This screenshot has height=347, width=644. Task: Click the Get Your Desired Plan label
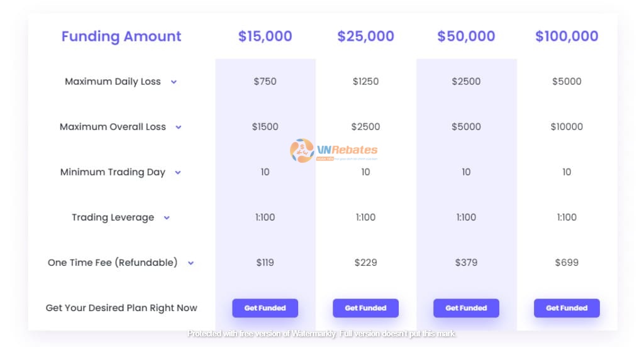(x=121, y=308)
